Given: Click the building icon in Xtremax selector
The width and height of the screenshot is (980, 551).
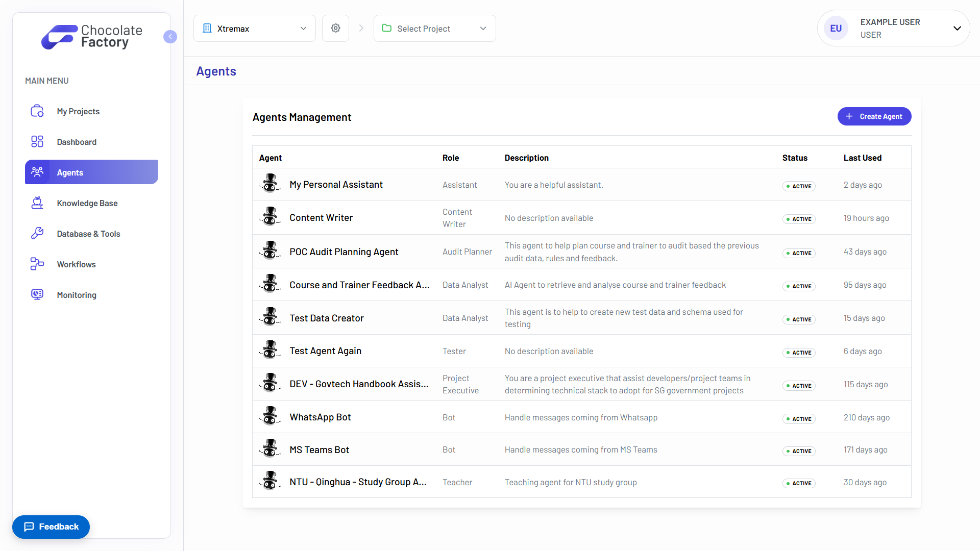Looking at the screenshot, I should click(x=207, y=28).
